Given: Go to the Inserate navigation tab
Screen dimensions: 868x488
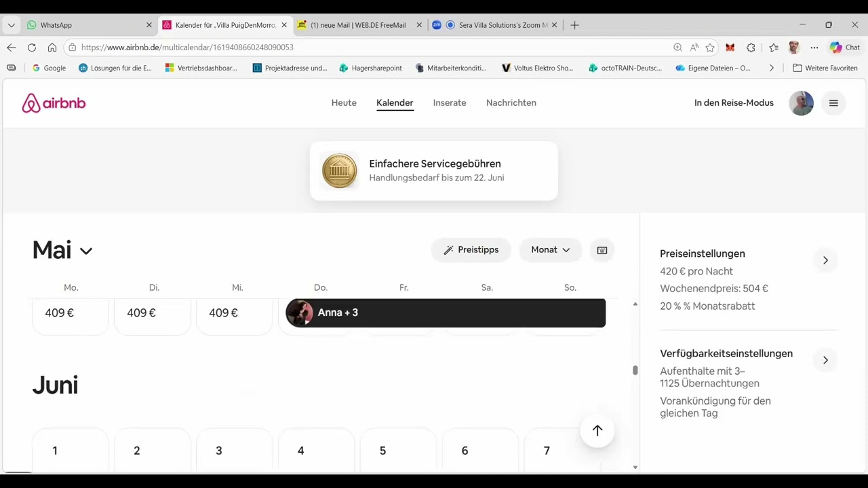Looking at the screenshot, I should click(450, 103).
